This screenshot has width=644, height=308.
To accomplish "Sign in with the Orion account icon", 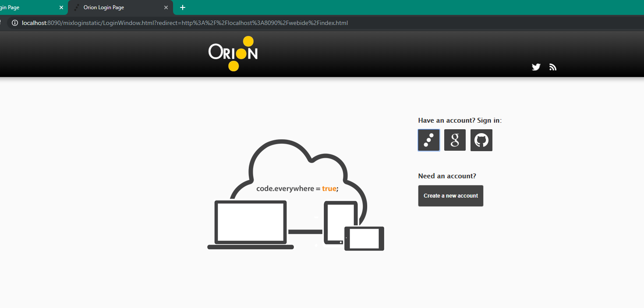I will [428, 140].
